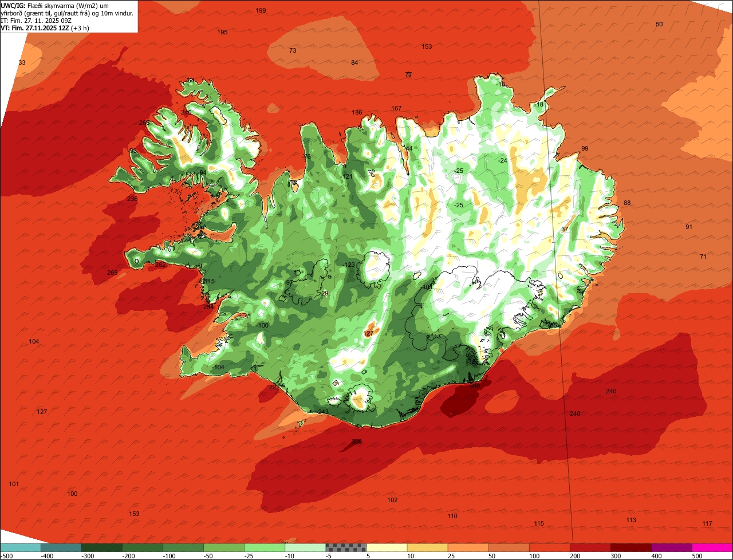Click the orange 50 to 100 legend swatch
733x560 pixels.
click(x=509, y=547)
